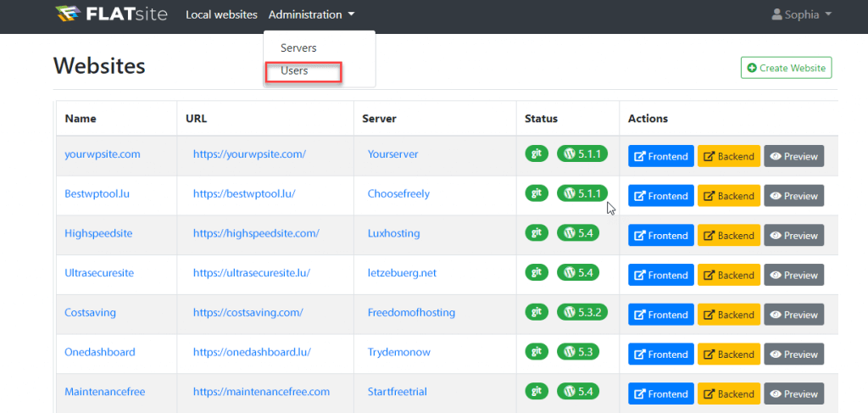868x413 pixels.
Task: Open the Luxhosting server link
Action: [393, 233]
